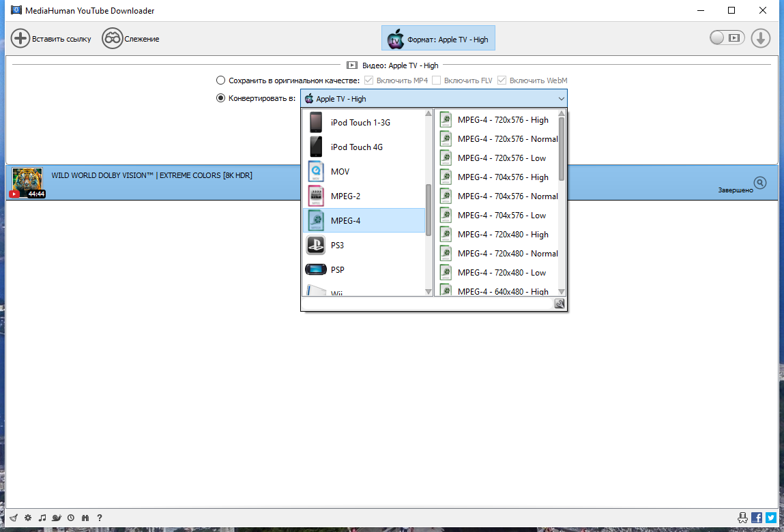The image size is (784, 532).
Task: Click the format list scrollbar thumb
Action: (429, 210)
